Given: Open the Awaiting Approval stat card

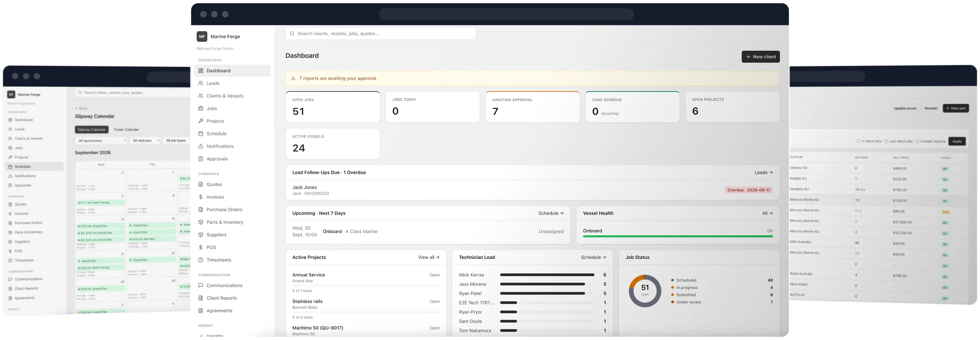Looking at the screenshot, I should pos(532,107).
